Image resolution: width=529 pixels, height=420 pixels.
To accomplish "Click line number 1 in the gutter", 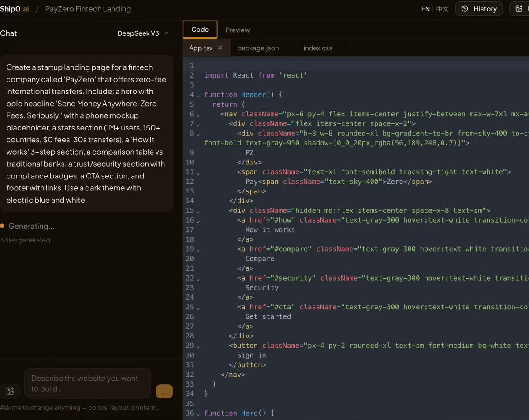I will coord(192,66).
